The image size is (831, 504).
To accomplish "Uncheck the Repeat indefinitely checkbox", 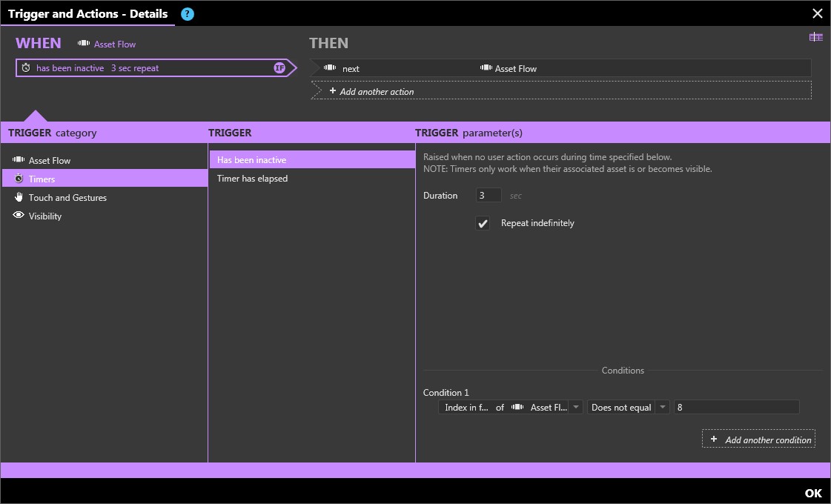I will [x=483, y=222].
